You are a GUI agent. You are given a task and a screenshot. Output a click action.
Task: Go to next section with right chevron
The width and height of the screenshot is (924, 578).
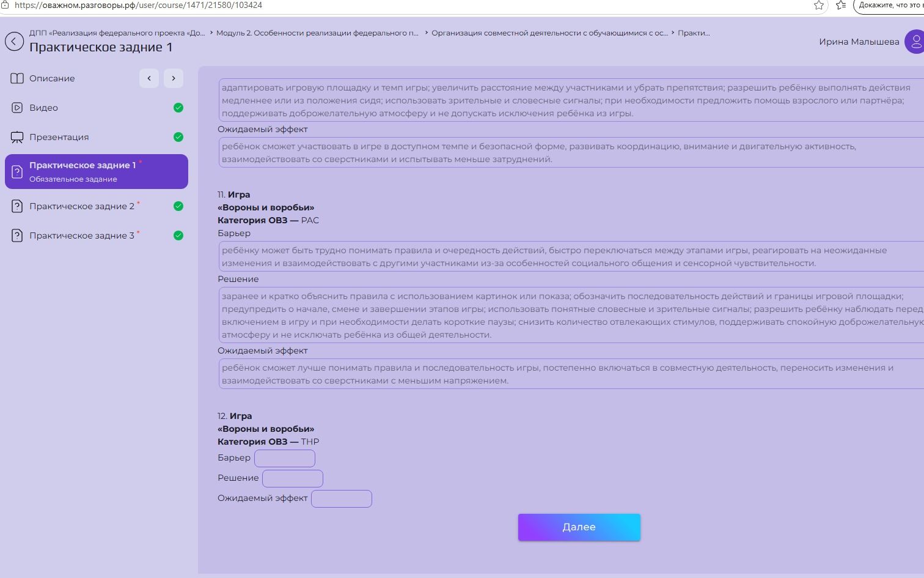174,78
